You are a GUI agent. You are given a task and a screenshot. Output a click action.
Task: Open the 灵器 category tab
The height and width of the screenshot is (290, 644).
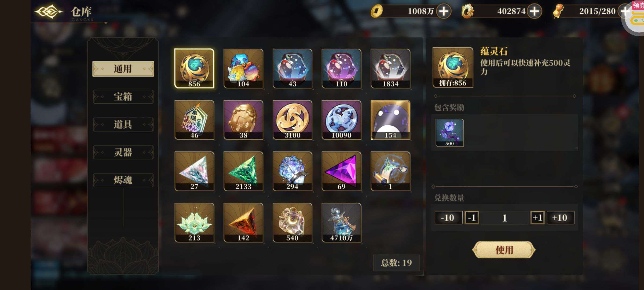coord(123,152)
